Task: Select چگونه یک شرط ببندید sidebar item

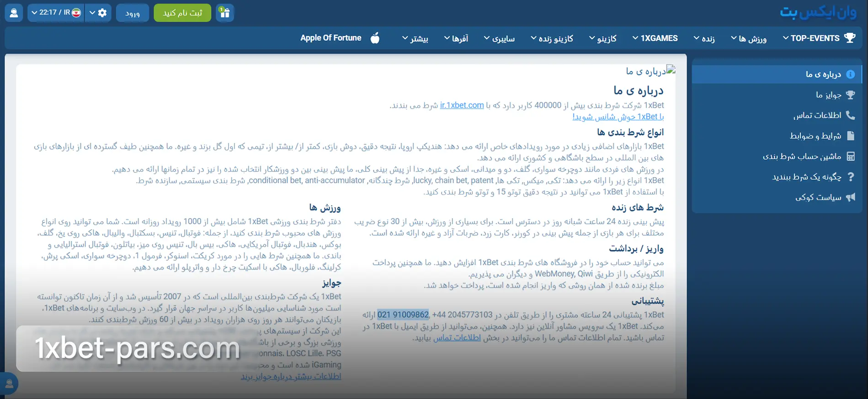Action: (777, 177)
